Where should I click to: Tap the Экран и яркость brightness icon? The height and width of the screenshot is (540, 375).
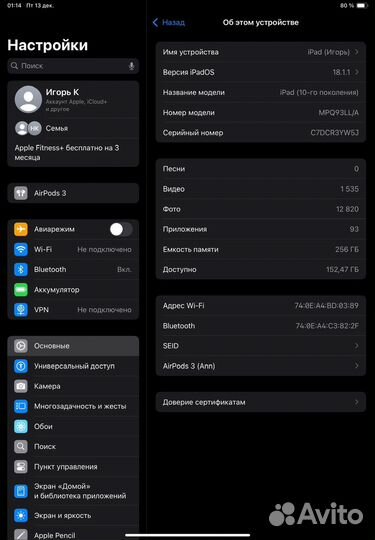(21, 516)
